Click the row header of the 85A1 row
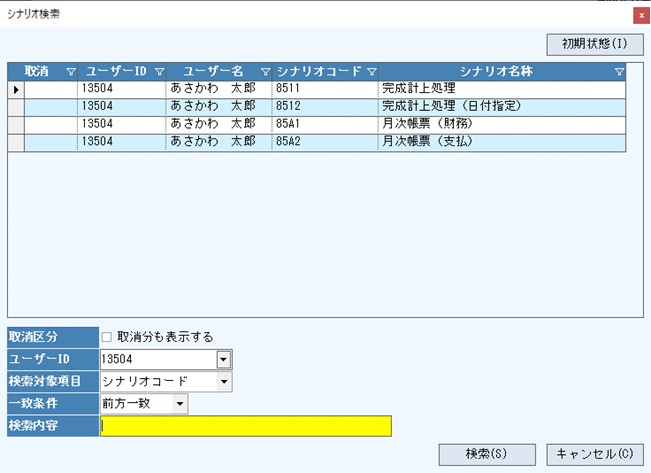Image resolution: width=651 pixels, height=473 pixels. (16, 125)
